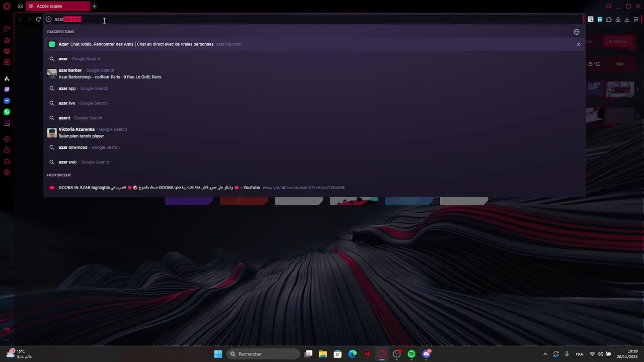Open the 2HOT game thumbnail

coord(620,89)
